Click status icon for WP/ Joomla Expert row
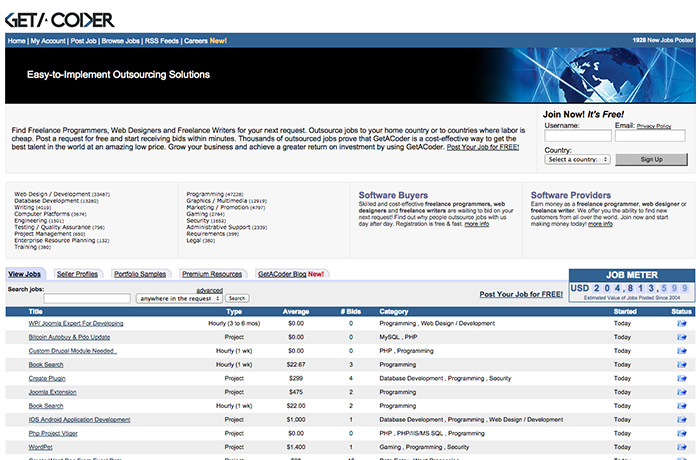Viewport: 700px width, 460px height. [681, 323]
